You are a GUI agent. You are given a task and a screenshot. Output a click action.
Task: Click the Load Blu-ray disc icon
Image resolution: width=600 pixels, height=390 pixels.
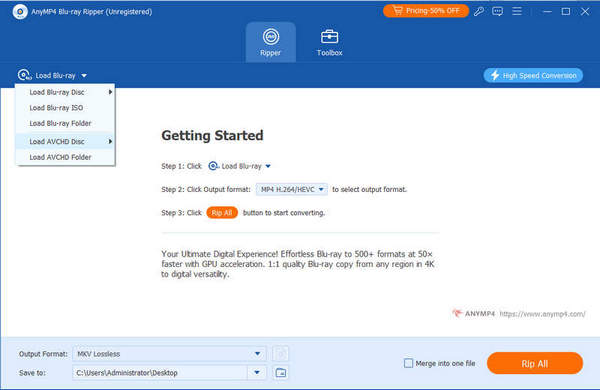(x=24, y=75)
